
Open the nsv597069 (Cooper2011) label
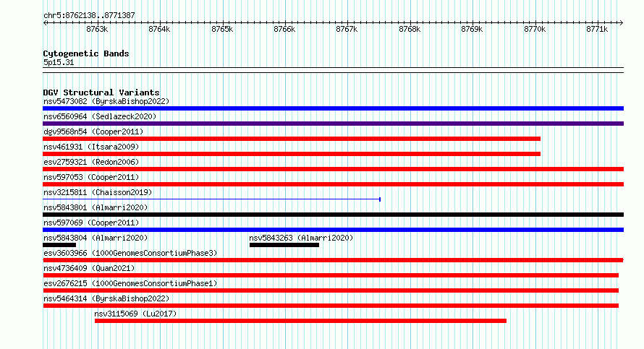pyautogui.click(x=91, y=223)
